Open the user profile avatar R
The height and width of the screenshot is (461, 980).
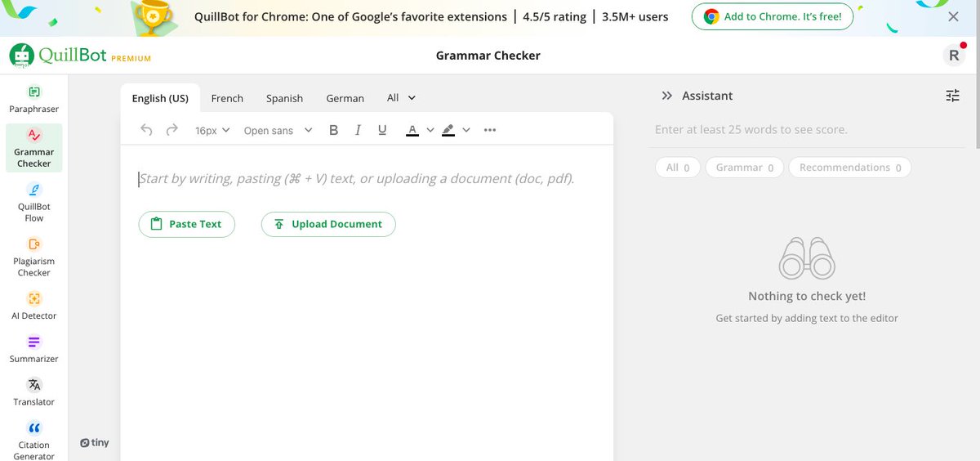click(953, 55)
